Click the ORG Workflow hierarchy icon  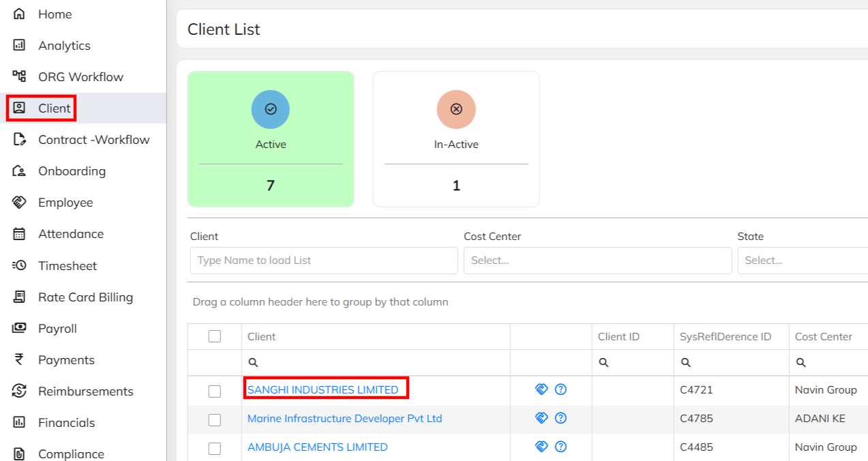tap(19, 76)
